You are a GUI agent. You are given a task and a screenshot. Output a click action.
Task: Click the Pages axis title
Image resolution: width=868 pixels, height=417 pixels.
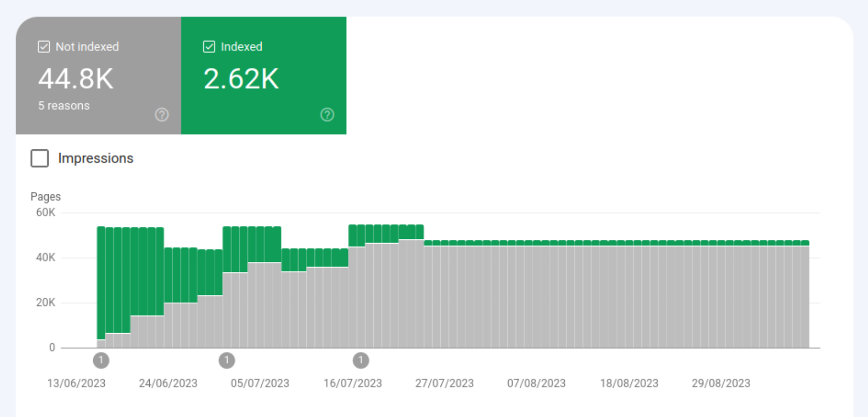tap(46, 196)
